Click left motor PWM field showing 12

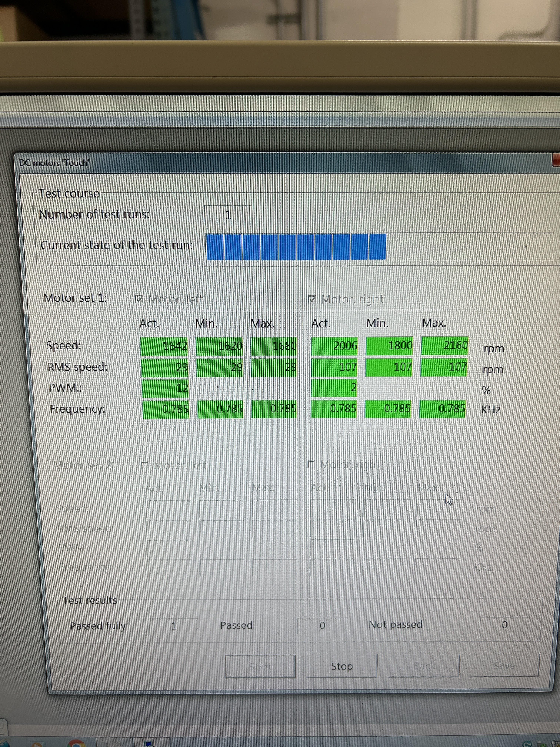pyautogui.click(x=165, y=388)
